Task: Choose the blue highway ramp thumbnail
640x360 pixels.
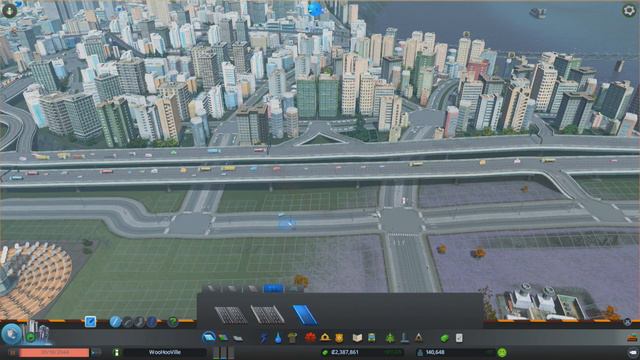Action: [305, 315]
